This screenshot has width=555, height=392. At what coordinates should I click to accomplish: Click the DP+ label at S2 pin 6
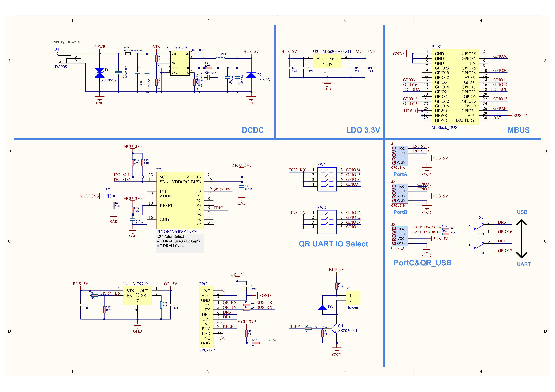(502, 241)
